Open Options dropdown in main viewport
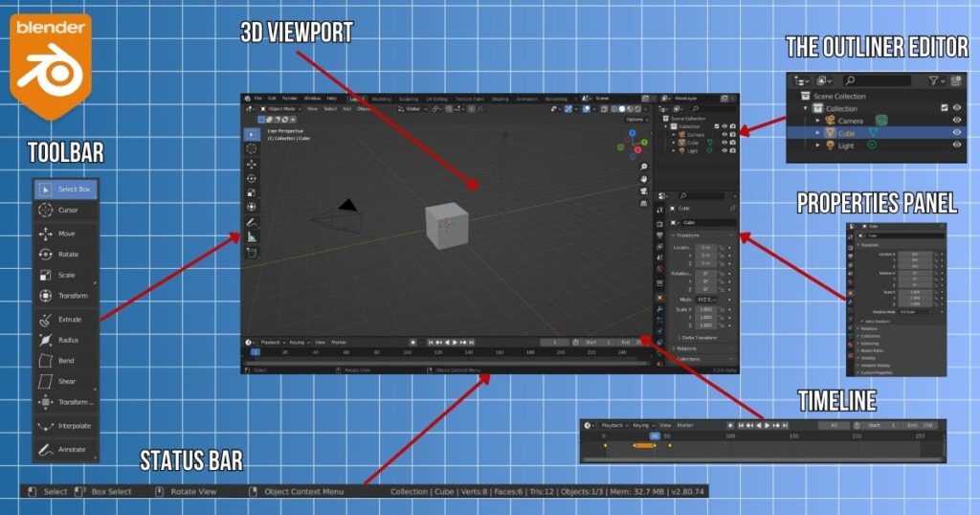 point(637,120)
